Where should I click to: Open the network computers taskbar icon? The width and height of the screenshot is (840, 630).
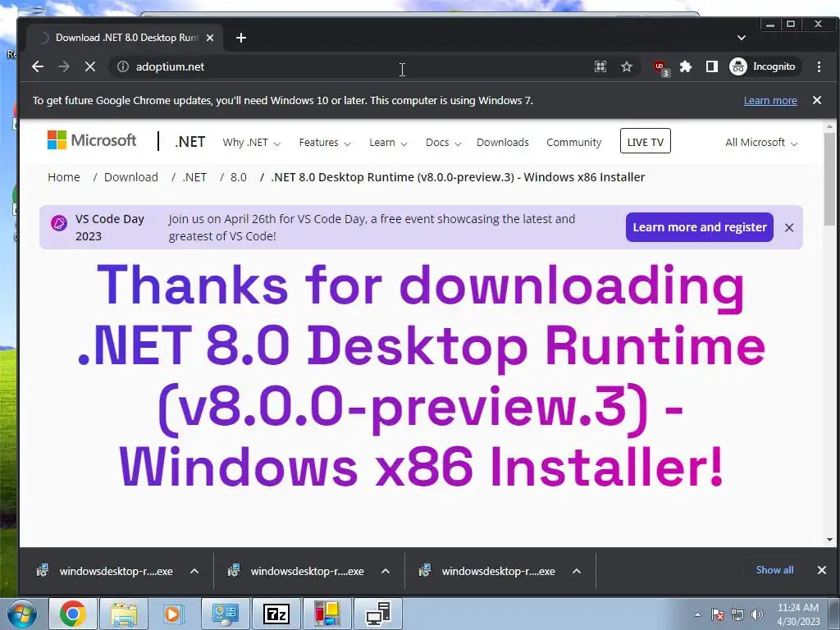(378, 614)
